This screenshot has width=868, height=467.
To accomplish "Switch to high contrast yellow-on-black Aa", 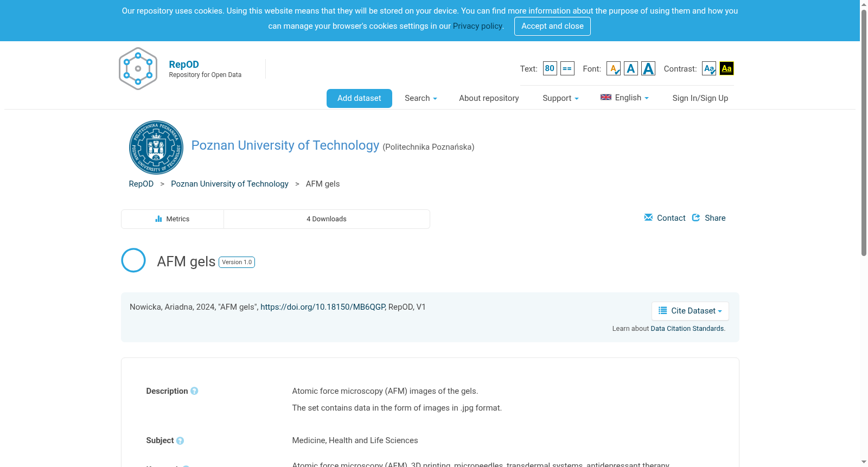I will (726, 68).
